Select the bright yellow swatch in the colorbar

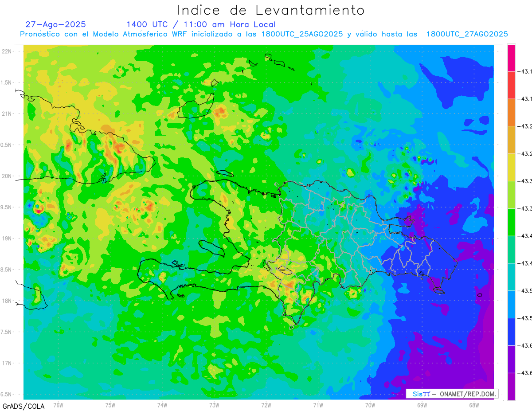tap(511, 167)
